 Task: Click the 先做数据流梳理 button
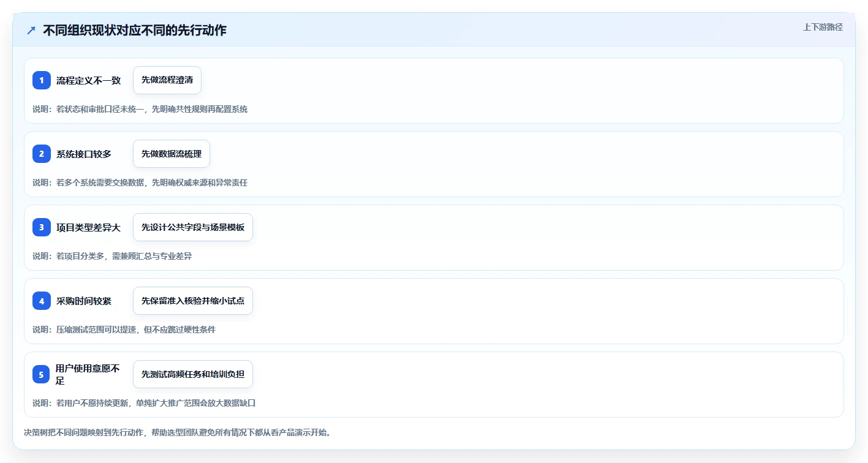coord(172,154)
